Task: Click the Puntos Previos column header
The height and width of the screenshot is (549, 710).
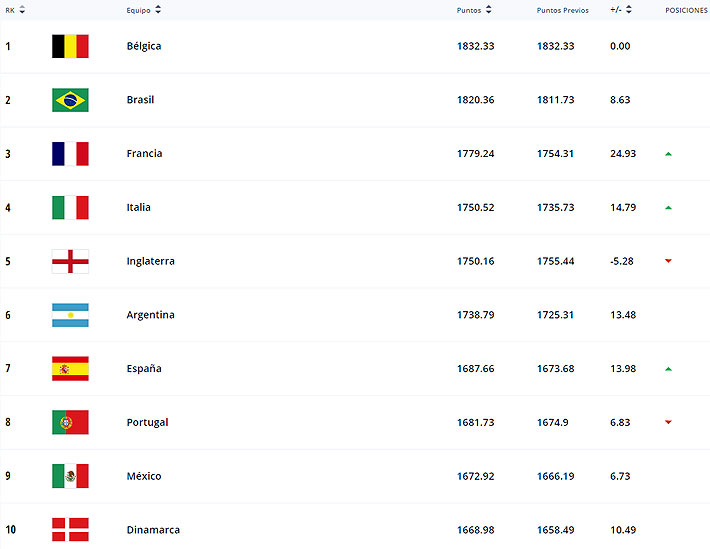Action: 562,10
